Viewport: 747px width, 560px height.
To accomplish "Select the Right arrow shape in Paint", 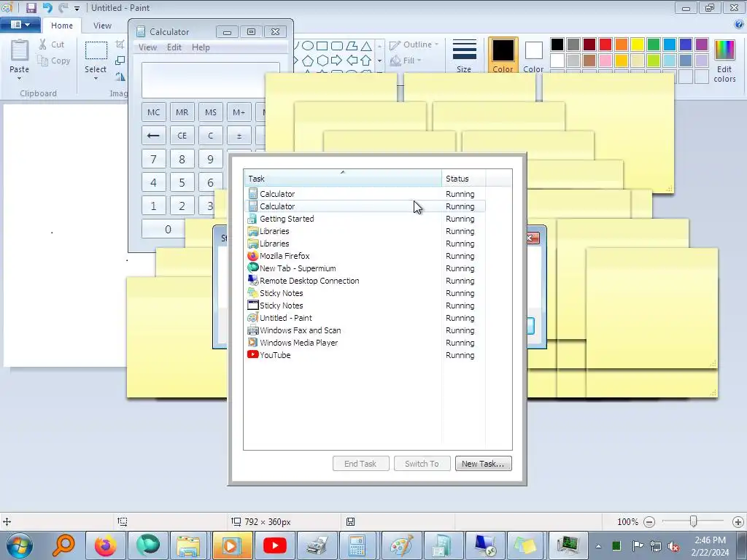I will pos(337,61).
